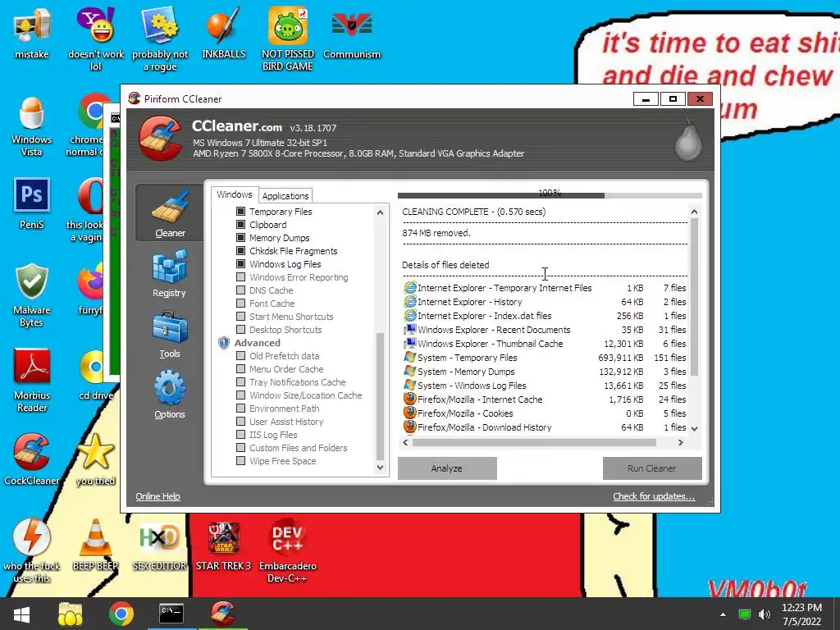
Task: Open the Cleaner section in CCleaner sidebar
Action: tap(169, 212)
